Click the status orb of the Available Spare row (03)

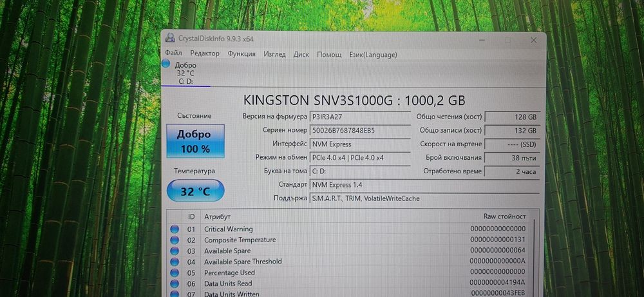tap(175, 251)
